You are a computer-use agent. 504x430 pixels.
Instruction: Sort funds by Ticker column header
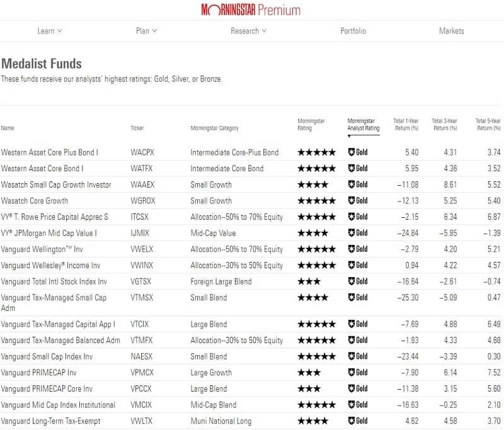click(137, 128)
